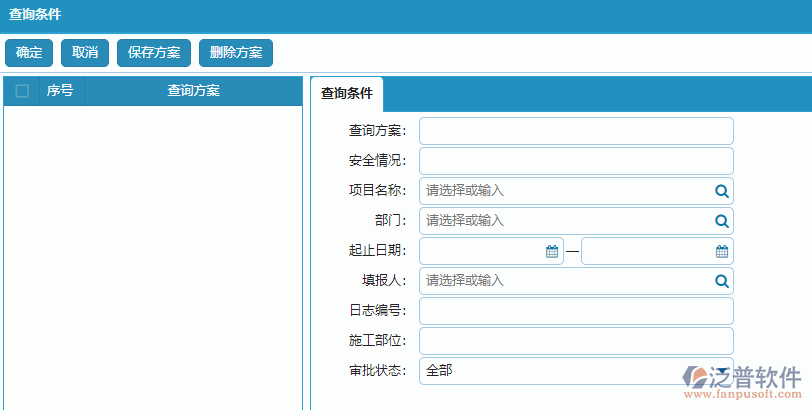Viewport: 812px width, 410px height.
Task: Click the end date field of 起止日期
Action: [658, 251]
